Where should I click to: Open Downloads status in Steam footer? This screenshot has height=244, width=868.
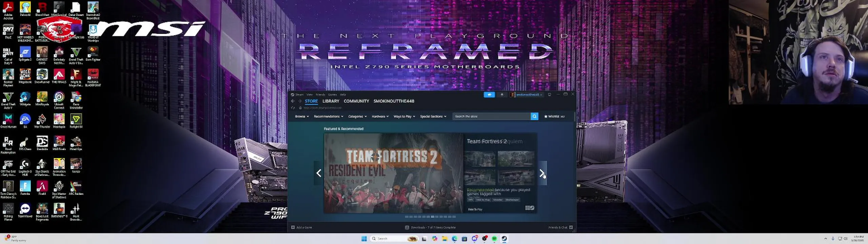point(431,227)
